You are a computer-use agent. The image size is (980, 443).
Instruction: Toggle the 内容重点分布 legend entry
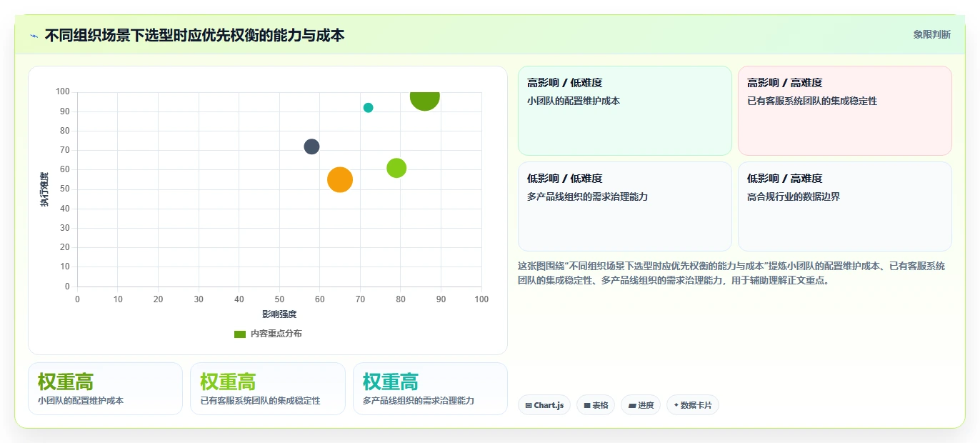click(268, 334)
